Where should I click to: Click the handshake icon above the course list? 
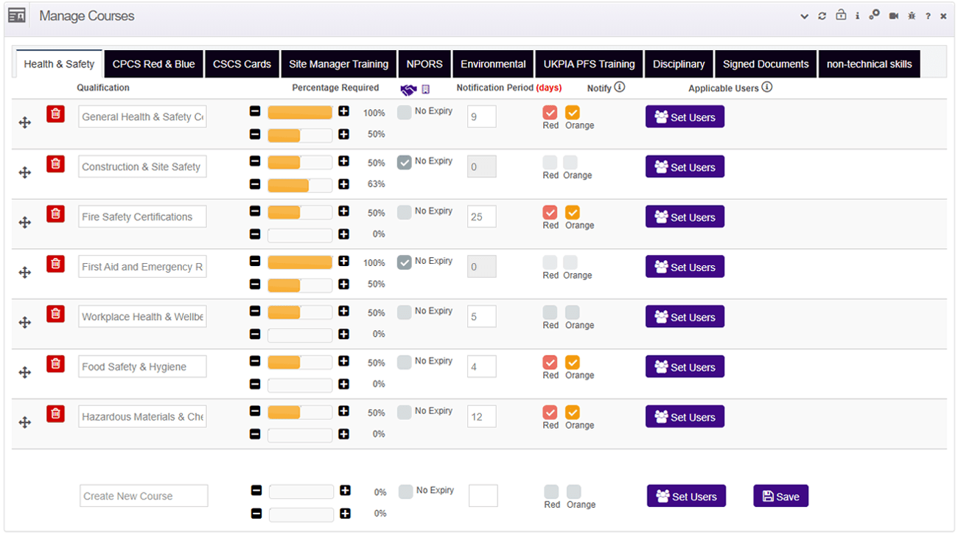pos(410,88)
